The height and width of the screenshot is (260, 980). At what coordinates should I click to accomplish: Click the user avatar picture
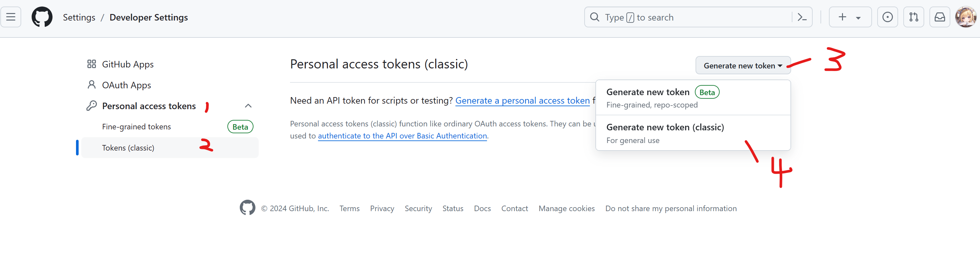point(966,17)
